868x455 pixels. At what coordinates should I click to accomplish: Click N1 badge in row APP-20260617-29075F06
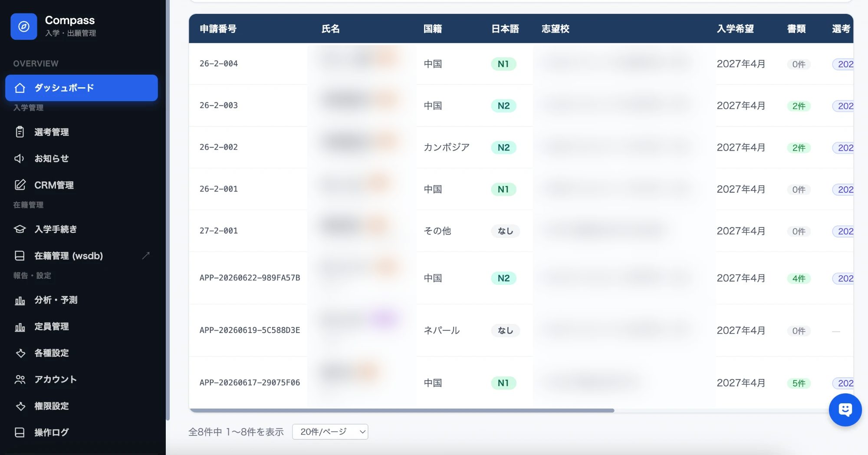pos(503,383)
